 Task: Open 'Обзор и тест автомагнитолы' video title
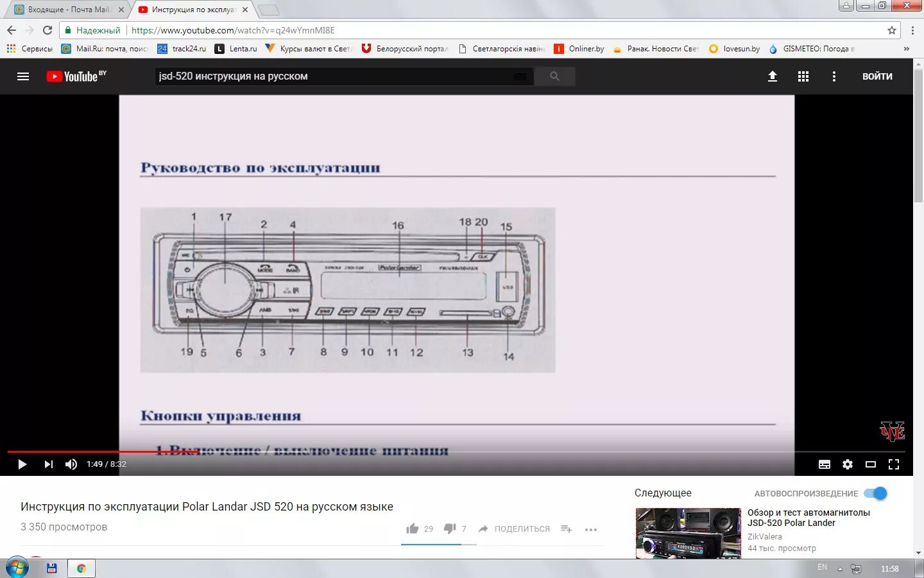tap(809, 518)
